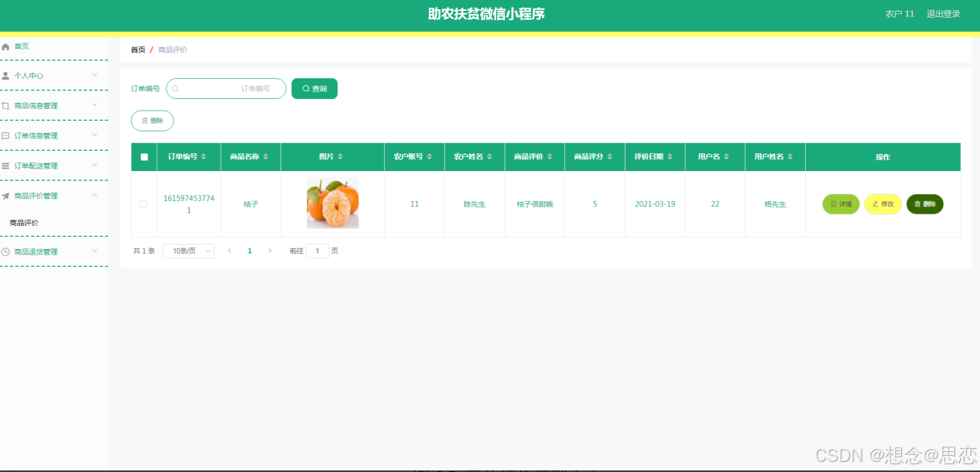Click the home icon beside 首页 in sidebar

5,46
